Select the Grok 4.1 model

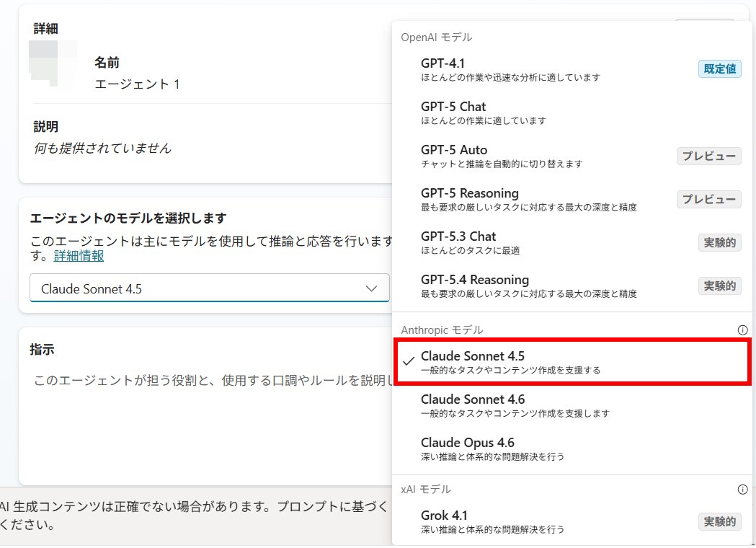(x=572, y=521)
